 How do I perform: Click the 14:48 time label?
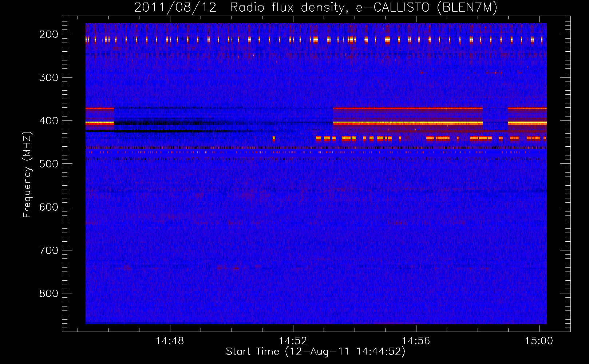point(170,341)
